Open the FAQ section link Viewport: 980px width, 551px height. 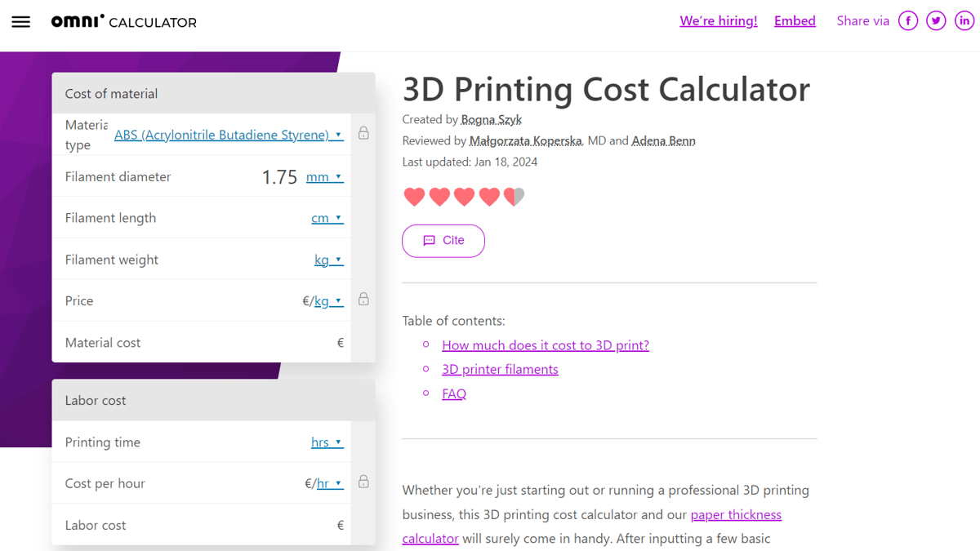click(x=454, y=393)
